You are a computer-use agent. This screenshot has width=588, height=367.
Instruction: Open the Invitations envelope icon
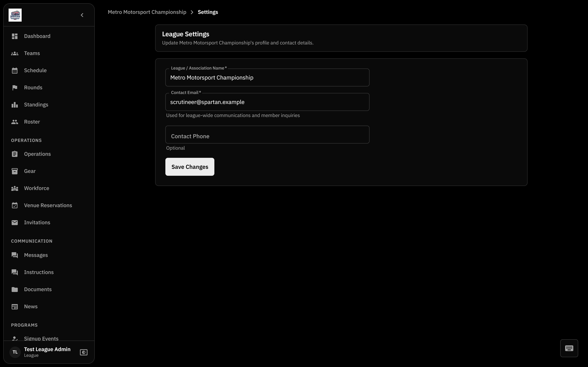click(x=14, y=223)
